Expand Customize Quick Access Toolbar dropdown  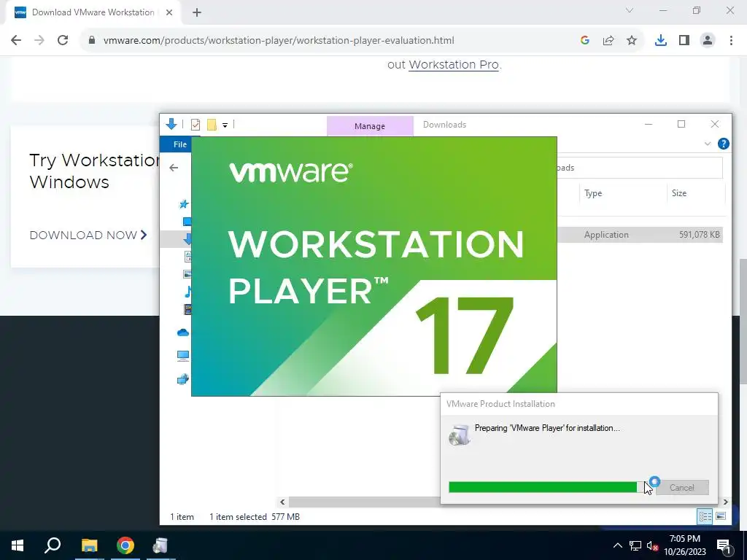(x=225, y=125)
